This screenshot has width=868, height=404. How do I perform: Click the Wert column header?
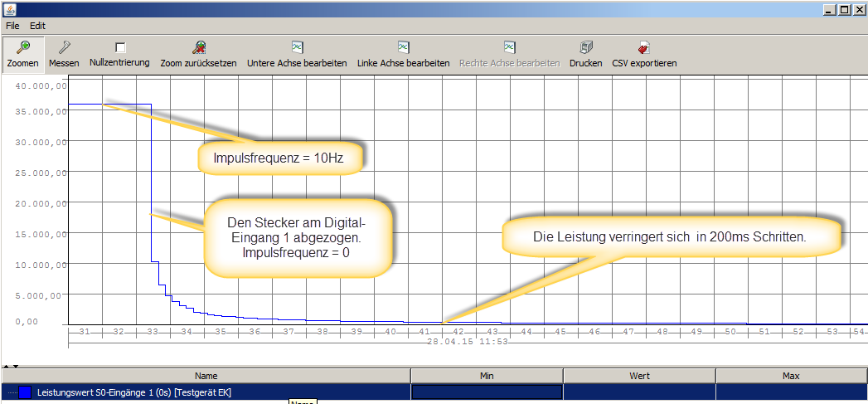click(x=638, y=376)
